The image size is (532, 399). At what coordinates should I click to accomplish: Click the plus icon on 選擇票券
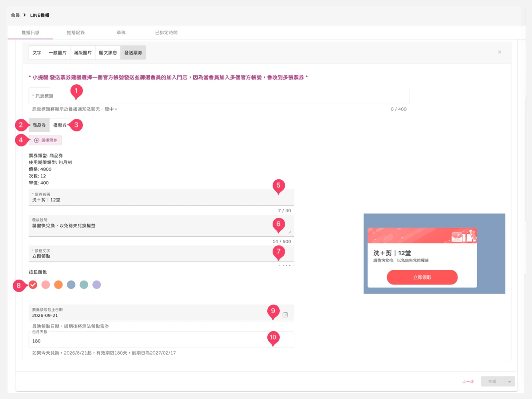pyautogui.click(x=36, y=140)
